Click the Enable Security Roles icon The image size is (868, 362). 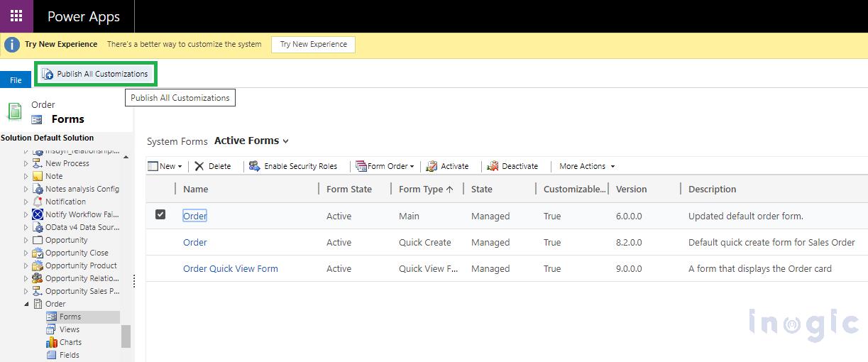point(254,166)
